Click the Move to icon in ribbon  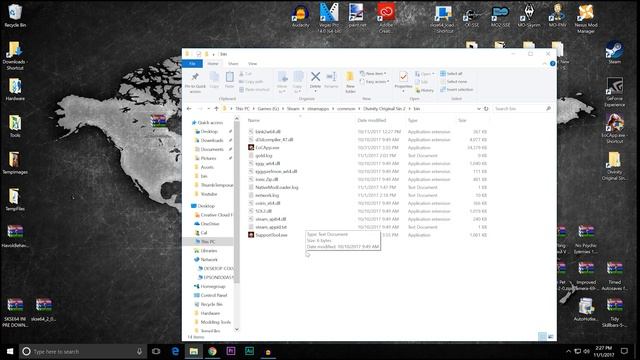pyautogui.click(x=282, y=77)
